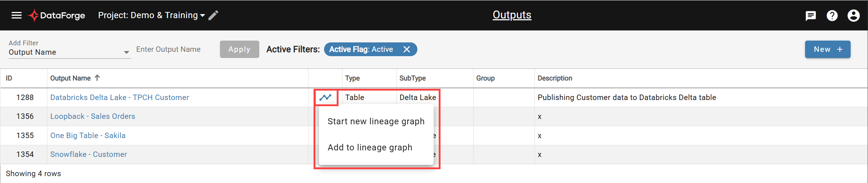Screen dimensions: 868x183
Task: Create a new output with New button
Action: point(827,49)
